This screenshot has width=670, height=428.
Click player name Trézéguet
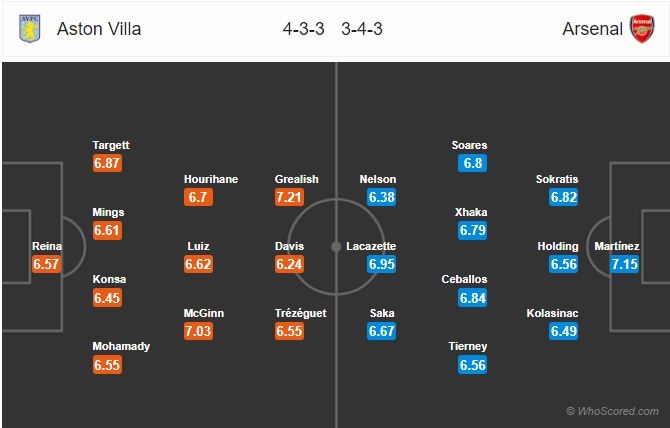300,313
